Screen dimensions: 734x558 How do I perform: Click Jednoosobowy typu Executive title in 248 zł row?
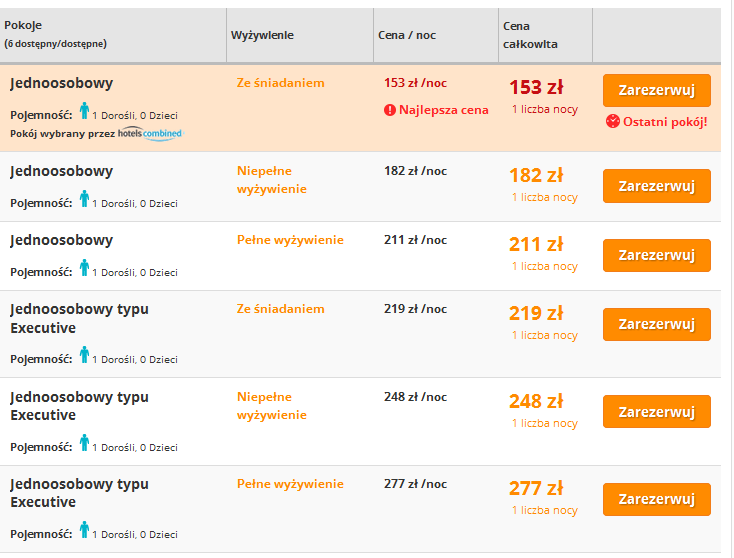79,406
